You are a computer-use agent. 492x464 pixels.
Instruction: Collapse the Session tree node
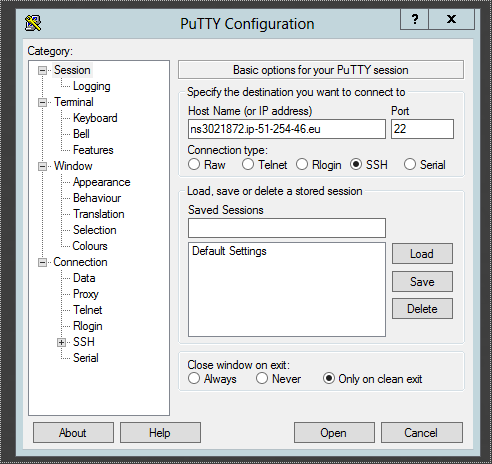point(42,70)
